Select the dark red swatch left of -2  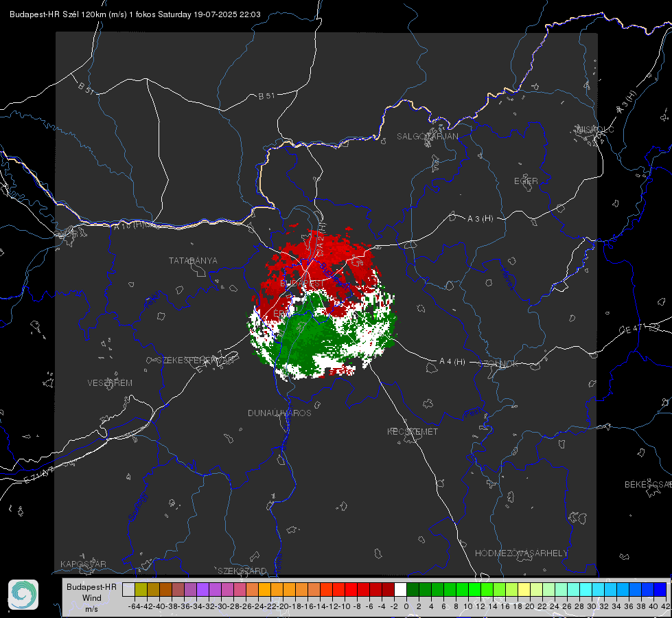click(388, 589)
